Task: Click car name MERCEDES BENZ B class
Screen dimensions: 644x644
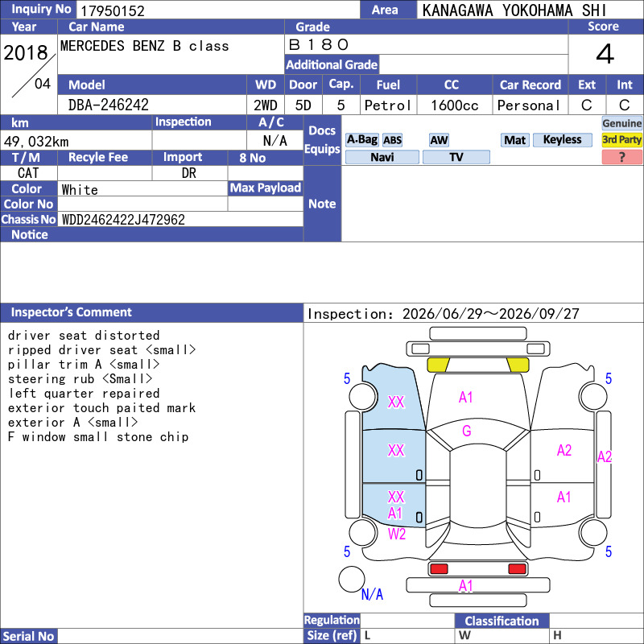Action: [145, 46]
